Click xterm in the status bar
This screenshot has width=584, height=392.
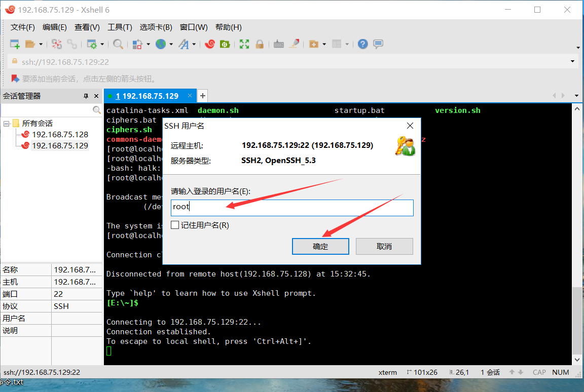[387, 372]
